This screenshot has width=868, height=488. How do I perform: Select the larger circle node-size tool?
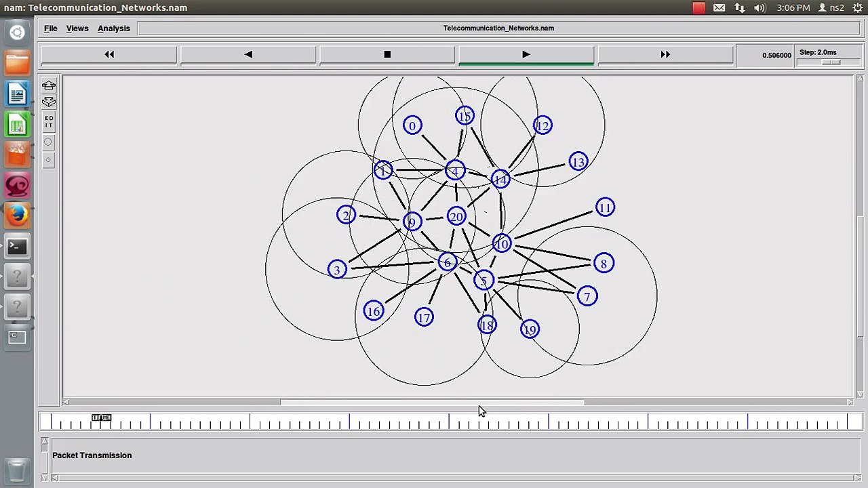[x=48, y=142]
